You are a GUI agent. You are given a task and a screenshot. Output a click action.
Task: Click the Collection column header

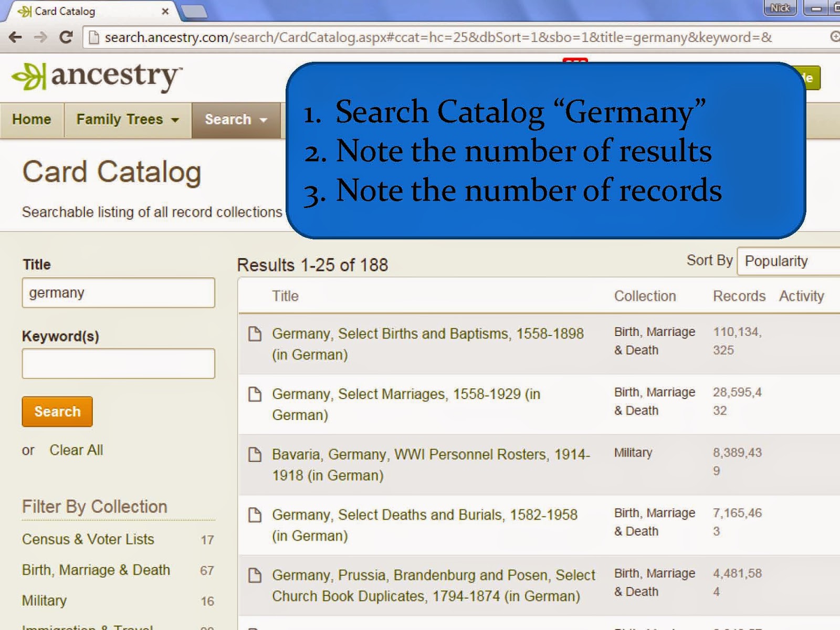pos(645,296)
